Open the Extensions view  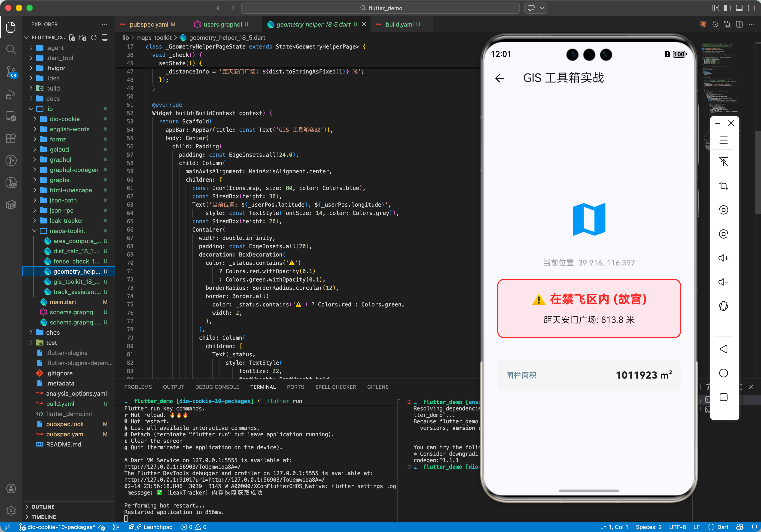click(x=11, y=138)
